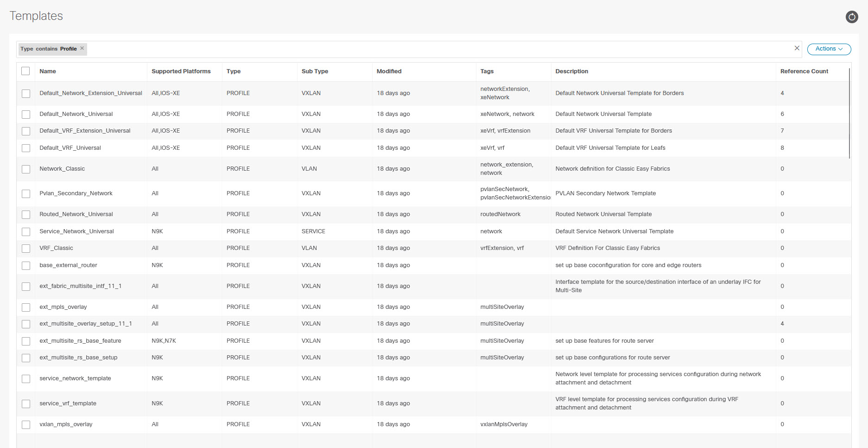Select checkbox for Default_VRF_Extension_Universal
868x448 pixels.
[x=26, y=131]
